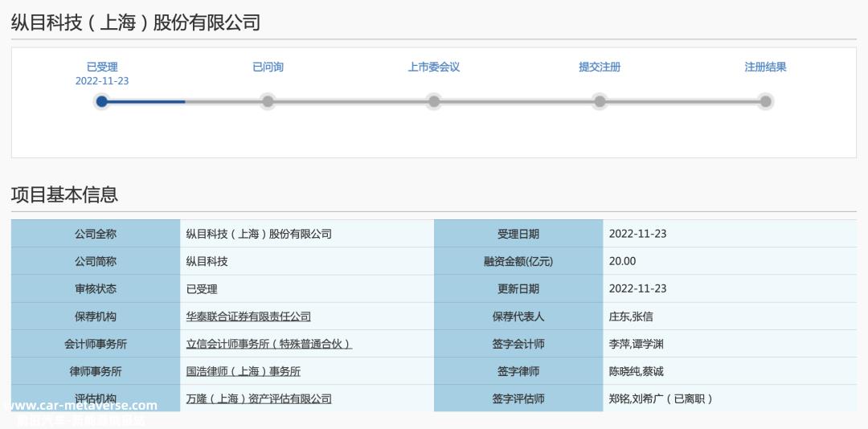Select the 提交注册 stage label
The image size is (868, 429).
tap(600, 67)
